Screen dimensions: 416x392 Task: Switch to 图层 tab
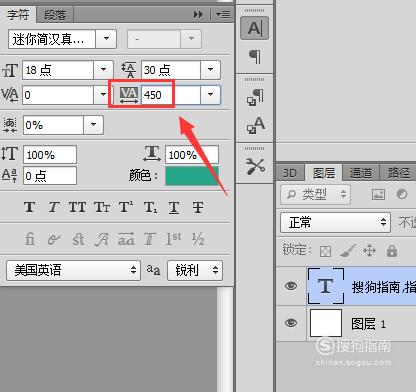324,173
